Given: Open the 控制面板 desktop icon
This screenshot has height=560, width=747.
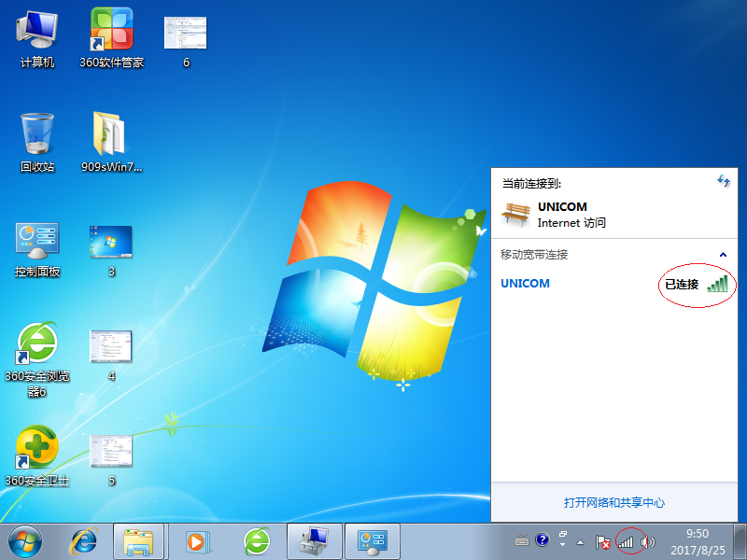Looking at the screenshot, I should (37, 248).
